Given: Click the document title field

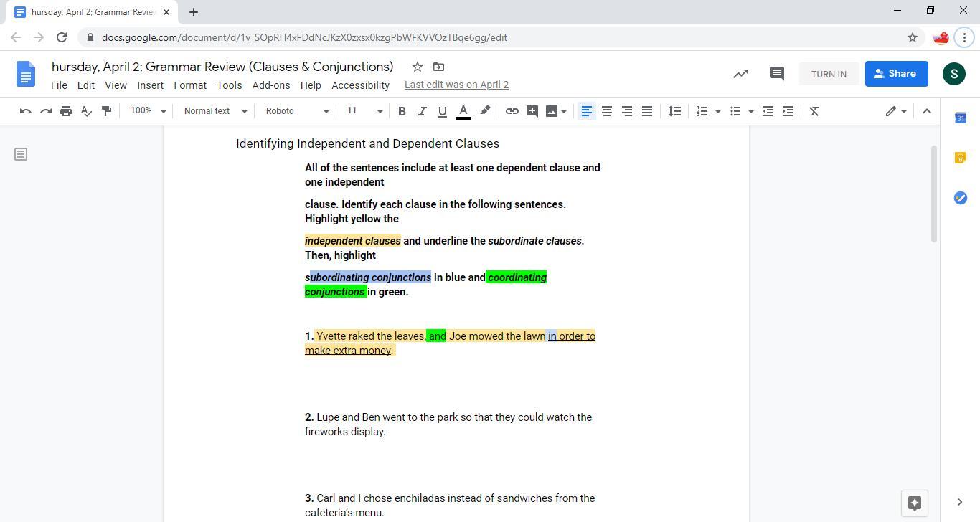Looking at the screenshot, I should pos(222,67).
